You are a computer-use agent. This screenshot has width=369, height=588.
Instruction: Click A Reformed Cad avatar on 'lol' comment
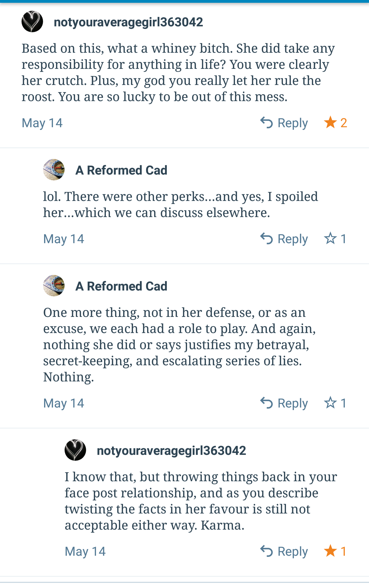(54, 170)
